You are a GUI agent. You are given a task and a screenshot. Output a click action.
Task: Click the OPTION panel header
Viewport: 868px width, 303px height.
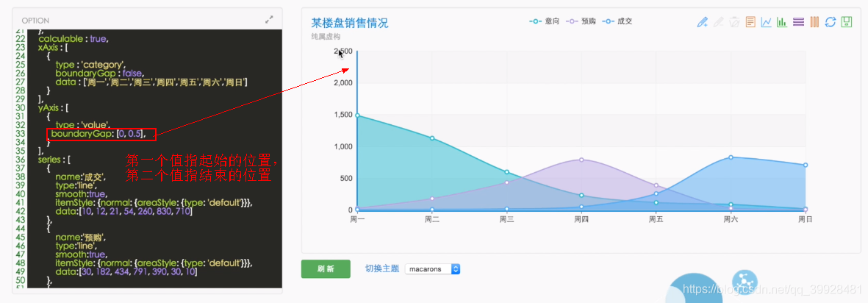[x=35, y=21]
